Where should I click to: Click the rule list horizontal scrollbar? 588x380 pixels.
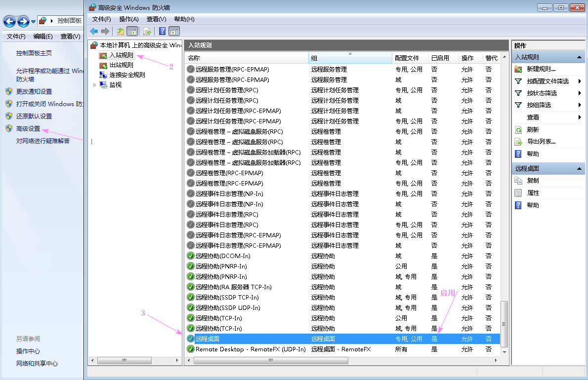271,360
